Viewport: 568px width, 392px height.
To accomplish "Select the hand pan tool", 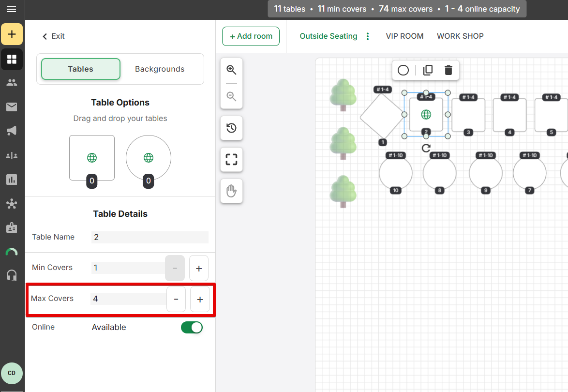I will click(x=231, y=191).
